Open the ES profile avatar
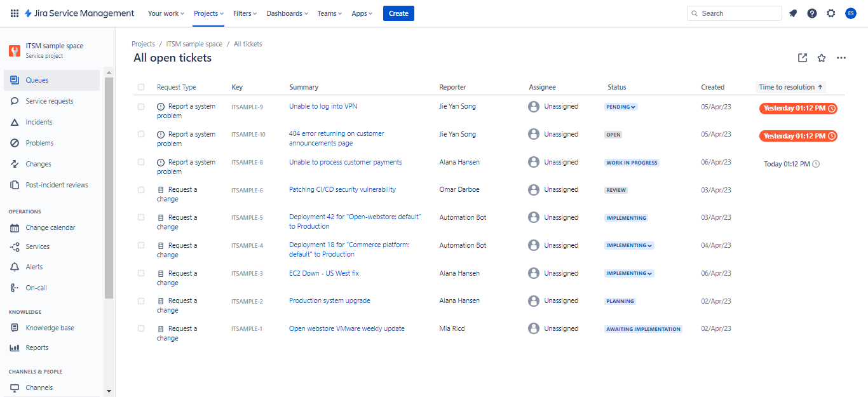868x397 pixels. point(851,13)
